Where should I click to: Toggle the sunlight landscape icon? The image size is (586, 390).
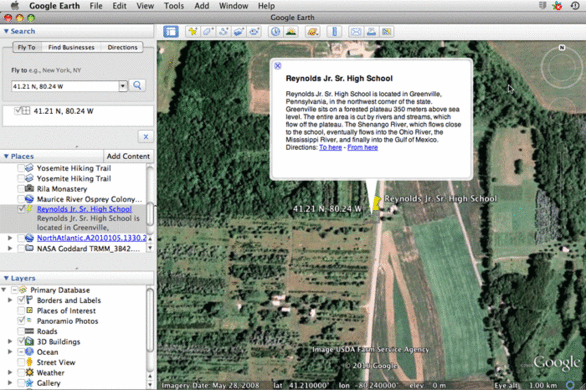click(291, 32)
